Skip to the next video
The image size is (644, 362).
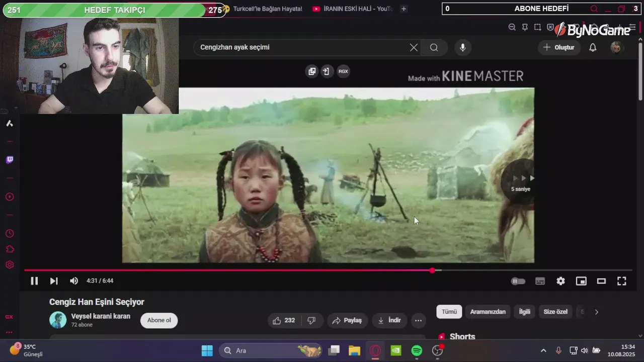54,281
